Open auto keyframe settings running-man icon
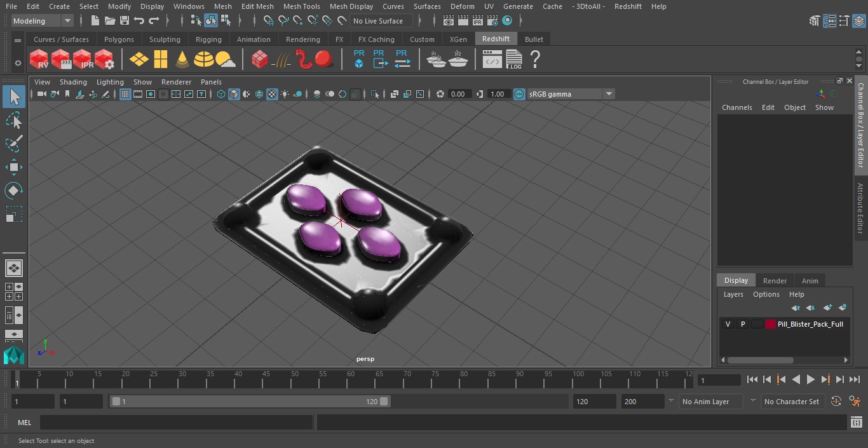868x448 pixels. [x=855, y=402]
